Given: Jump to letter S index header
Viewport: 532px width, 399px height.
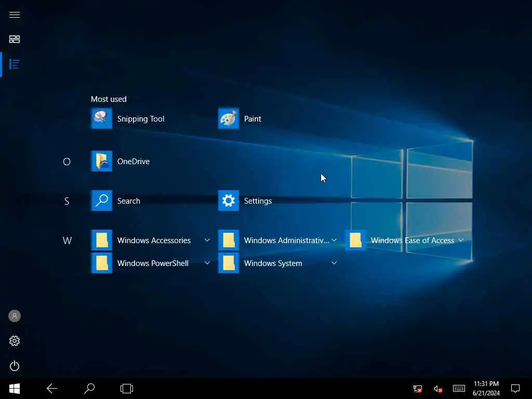Looking at the screenshot, I should pos(67,201).
